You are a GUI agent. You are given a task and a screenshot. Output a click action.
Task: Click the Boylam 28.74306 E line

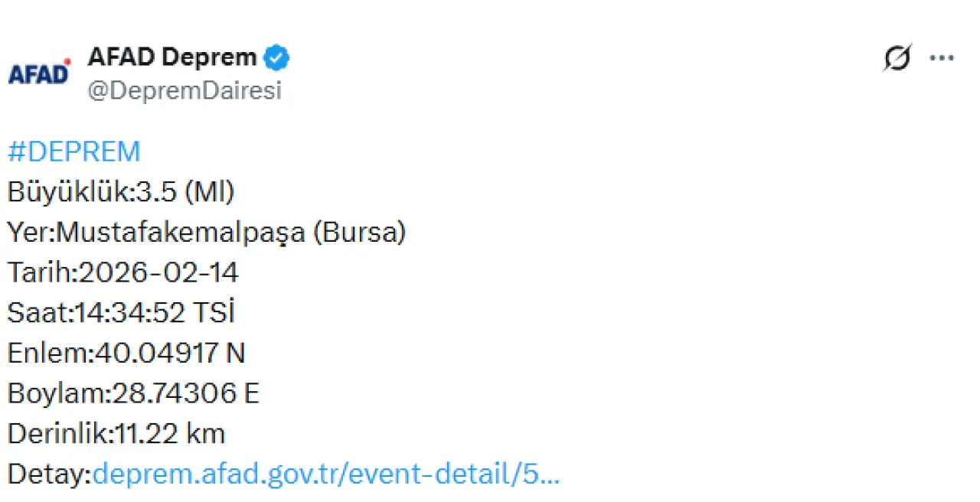pos(133,393)
